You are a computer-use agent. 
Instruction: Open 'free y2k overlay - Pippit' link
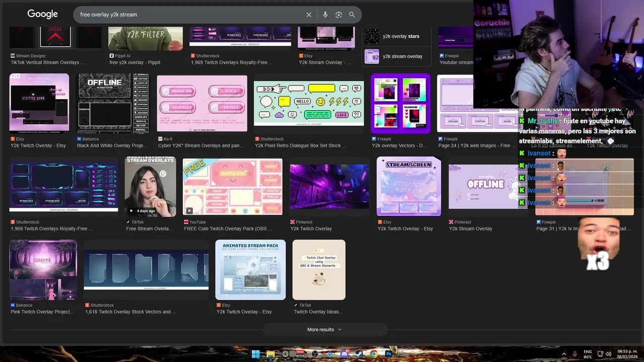click(135, 62)
